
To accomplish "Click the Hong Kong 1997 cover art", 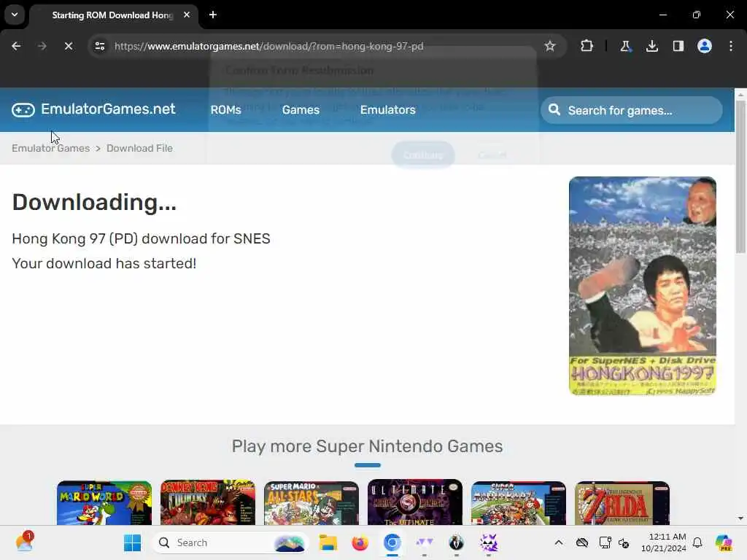I will click(x=642, y=286).
